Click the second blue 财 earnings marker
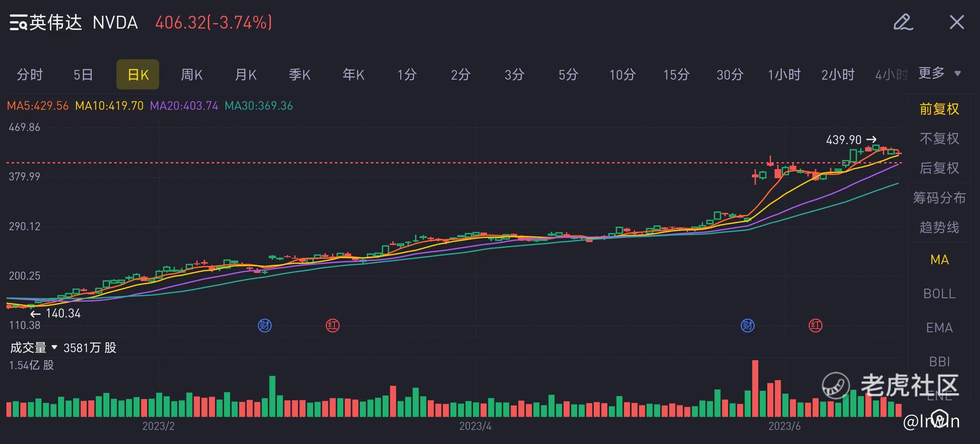The width and height of the screenshot is (980, 444). pos(747,326)
